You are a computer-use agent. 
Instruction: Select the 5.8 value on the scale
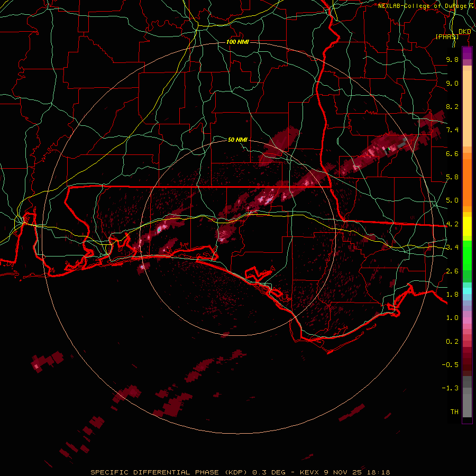point(452,177)
